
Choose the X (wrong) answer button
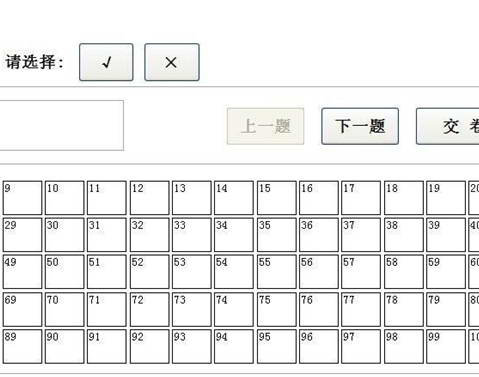[172, 62]
